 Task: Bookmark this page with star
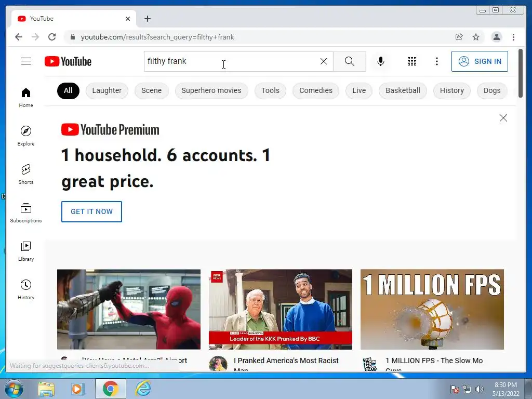476,37
